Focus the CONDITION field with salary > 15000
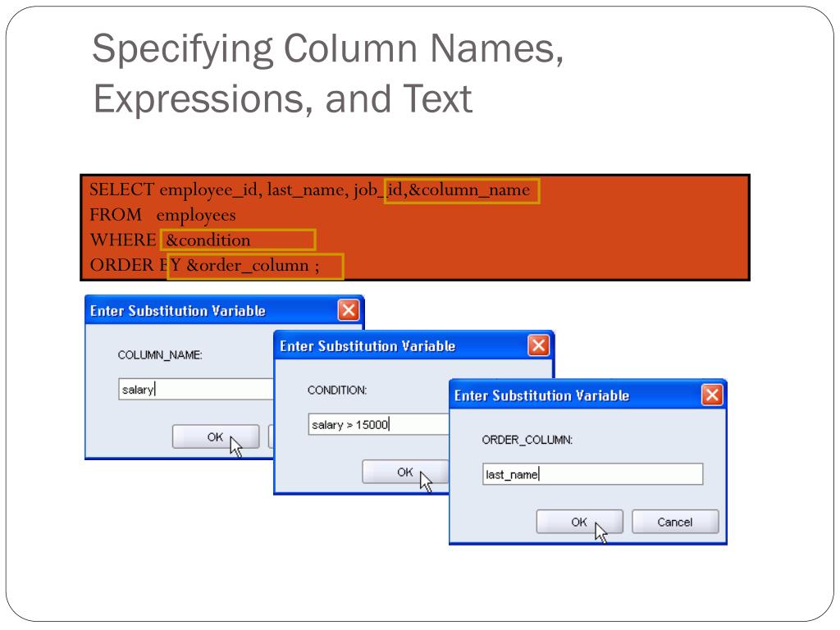The image size is (840, 630). (x=378, y=424)
